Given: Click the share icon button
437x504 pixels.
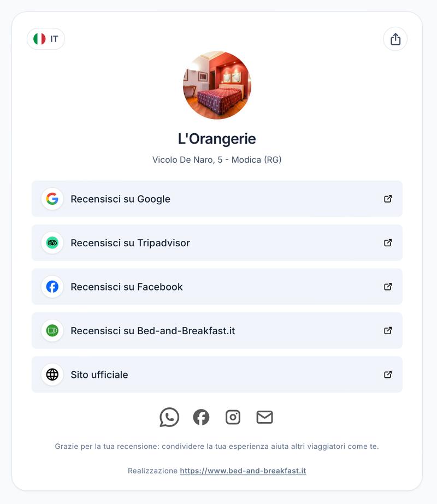Looking at the screenshot, I should 395,39.
